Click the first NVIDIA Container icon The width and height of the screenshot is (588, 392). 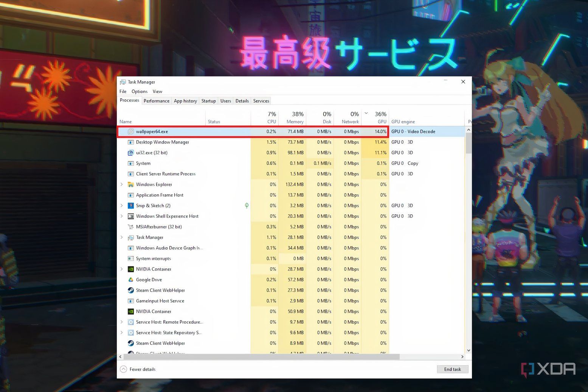[130, 269]
